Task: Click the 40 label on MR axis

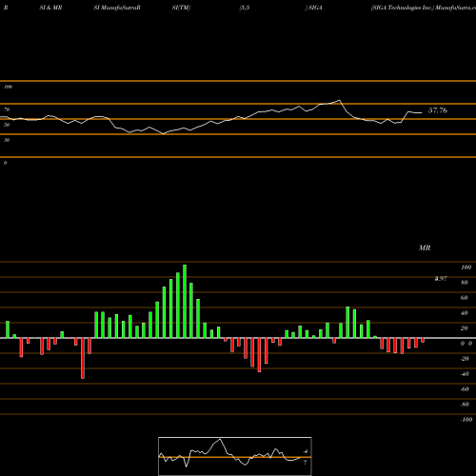Action: (x=465, y=313)
